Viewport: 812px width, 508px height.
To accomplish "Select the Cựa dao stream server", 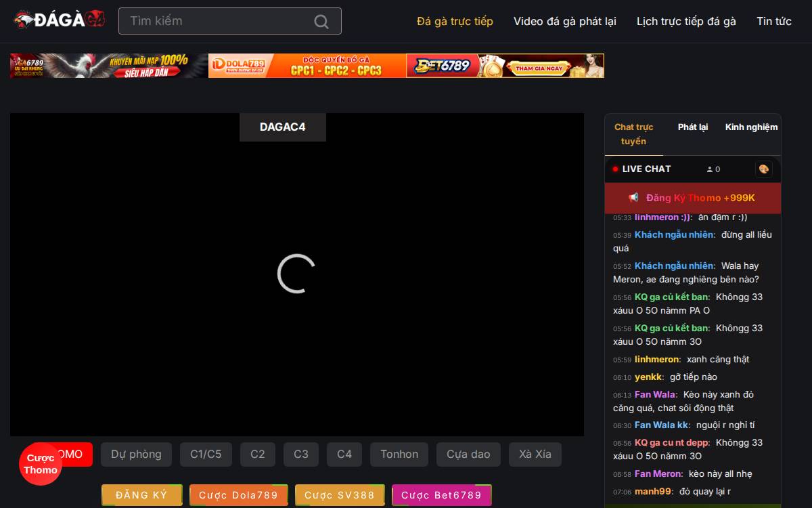I will coord(468,454).
